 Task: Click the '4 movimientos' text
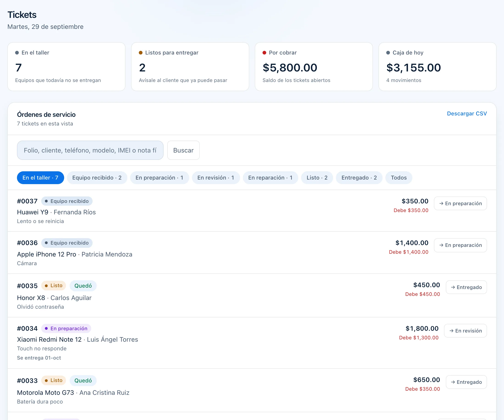pyautogui.click(x=404, y=80)
